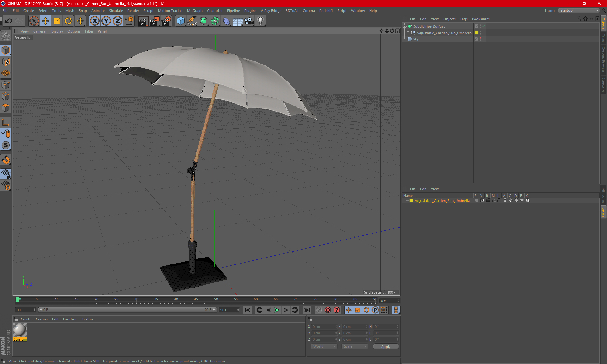Open the material Texture menu

(x=88, y=319)
